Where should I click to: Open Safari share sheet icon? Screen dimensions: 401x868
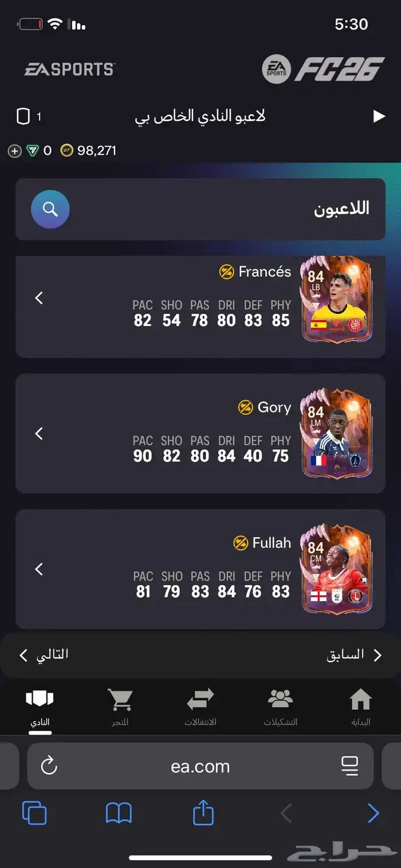point(203,812)
